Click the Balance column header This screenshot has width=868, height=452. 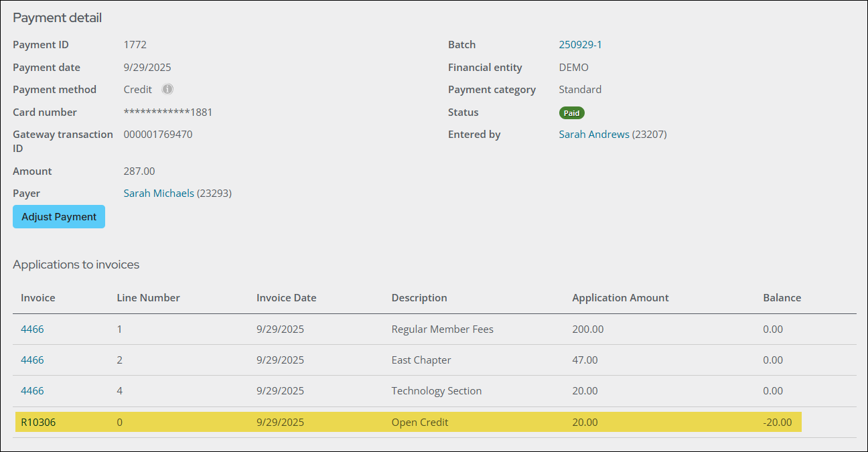pos(782,298)
